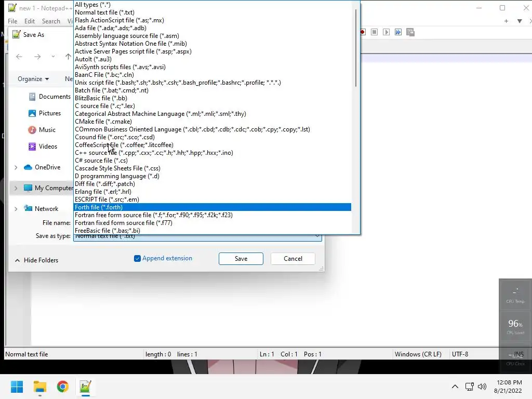Viewport: 532px width, 399px height.
Task: Choose AutoIt (*.au3) file type
Action: point(212,59)
